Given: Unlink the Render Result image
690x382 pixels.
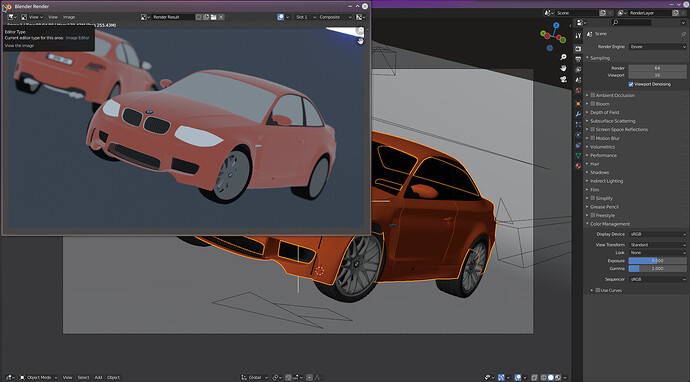Looking at the screenshot, I should (221, 17).
